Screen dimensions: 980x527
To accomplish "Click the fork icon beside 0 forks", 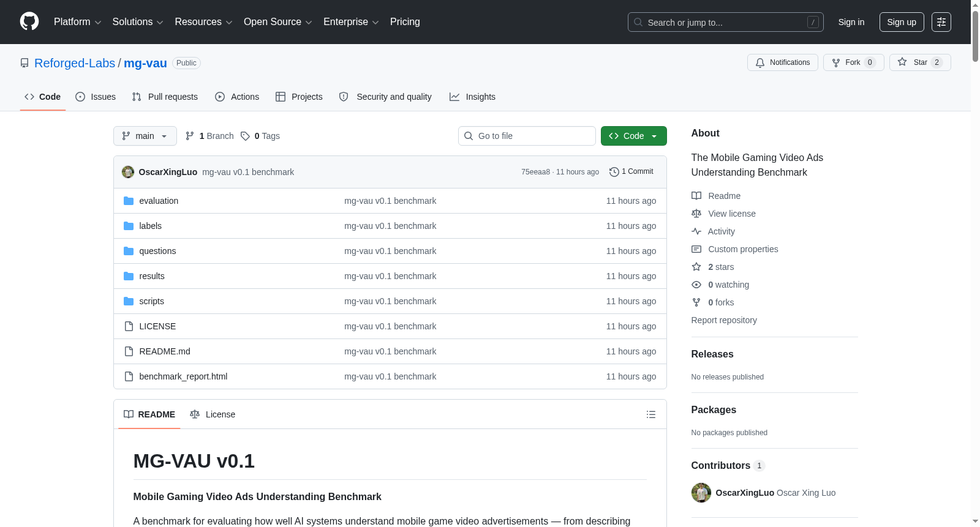I will click(x=696, y=302).
